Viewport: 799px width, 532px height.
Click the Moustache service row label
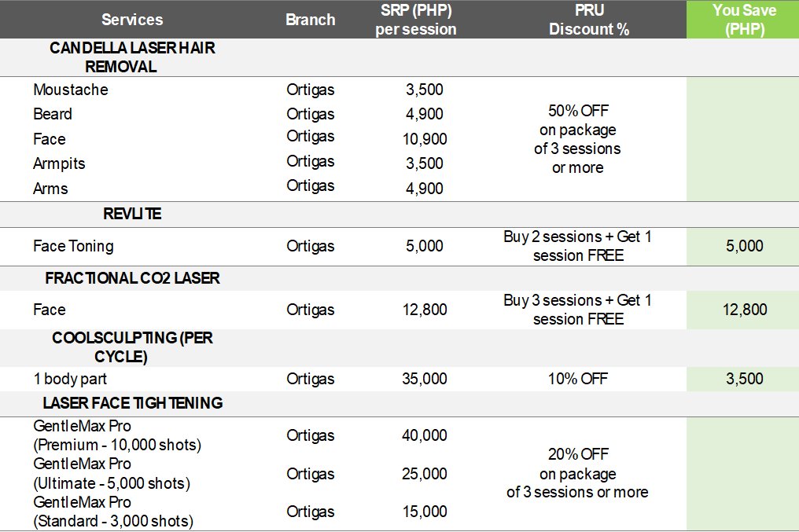tap(70, 90)
